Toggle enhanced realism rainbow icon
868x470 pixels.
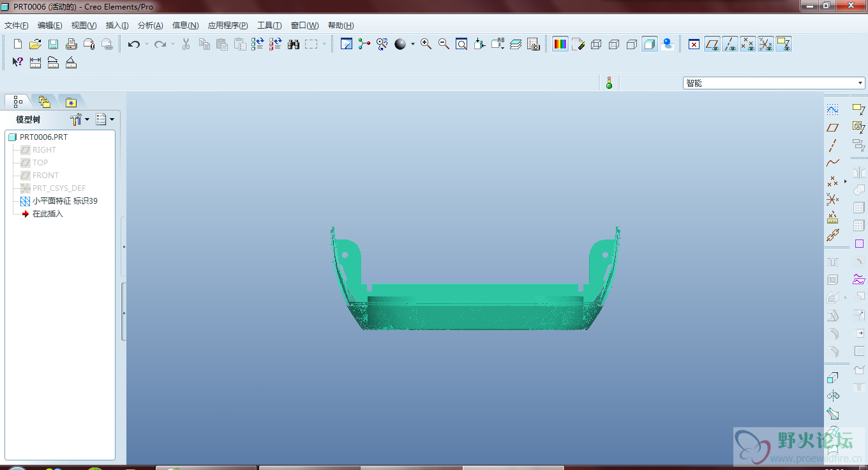[560, 44]
